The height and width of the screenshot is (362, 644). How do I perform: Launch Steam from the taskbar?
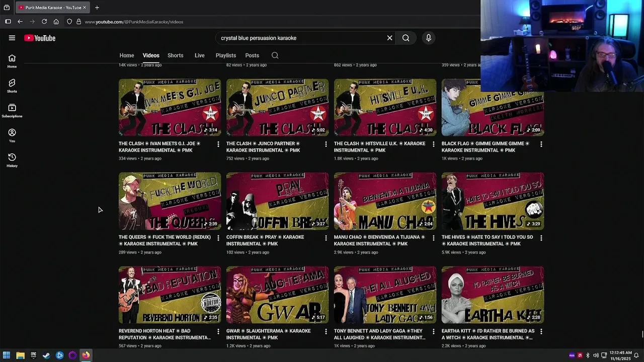tap(46, 355)
